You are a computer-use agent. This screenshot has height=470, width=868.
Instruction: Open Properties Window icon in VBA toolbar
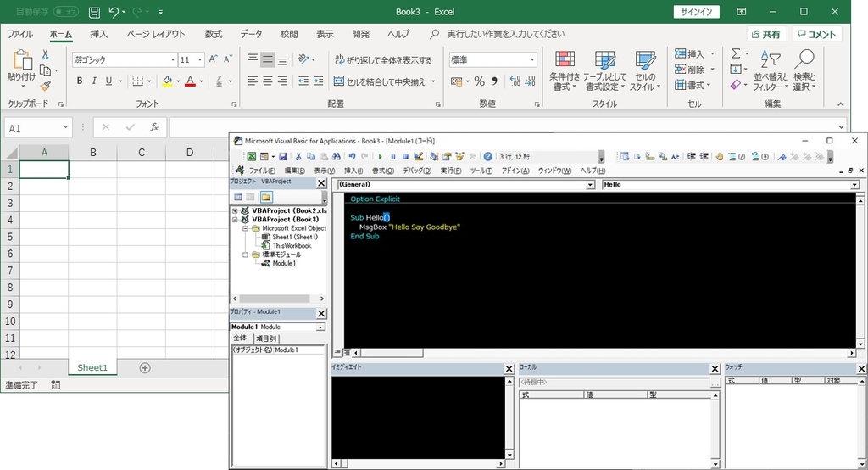pyautogui.click(x=447, y=157)
